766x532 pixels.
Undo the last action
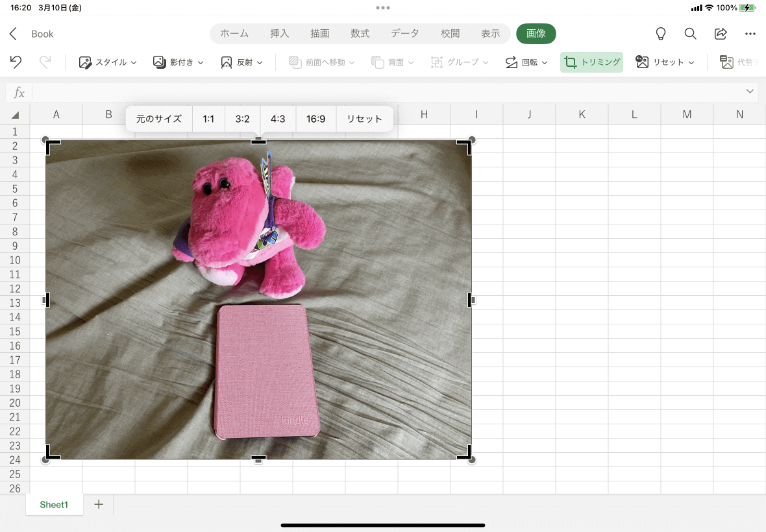[x=16, y=62]
